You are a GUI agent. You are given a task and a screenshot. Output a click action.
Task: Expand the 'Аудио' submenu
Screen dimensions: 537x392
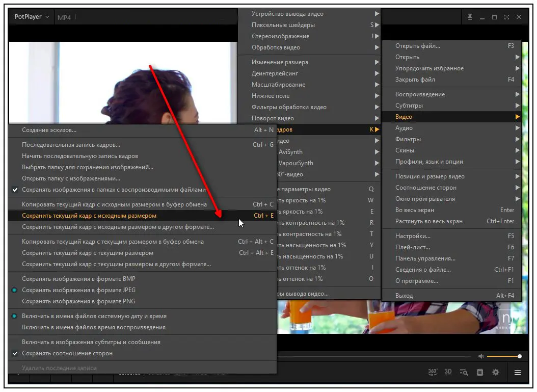[451, 128]
